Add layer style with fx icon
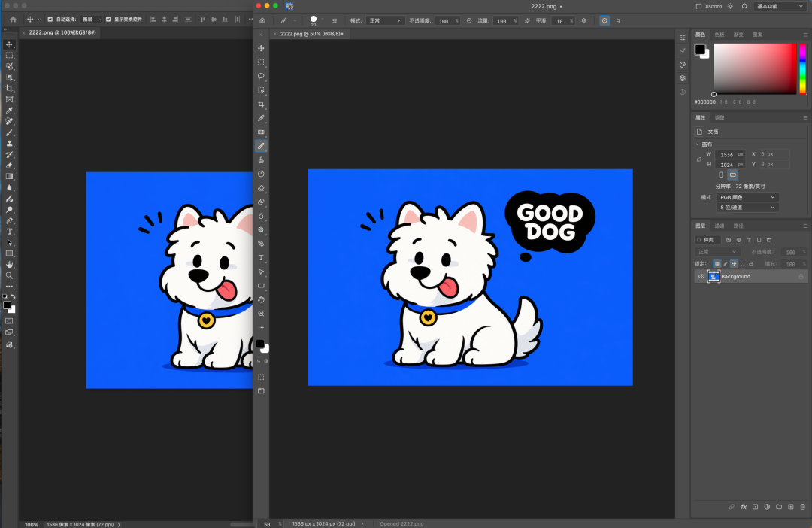Viewport: 812px width, 528px height. pos(744,507)
